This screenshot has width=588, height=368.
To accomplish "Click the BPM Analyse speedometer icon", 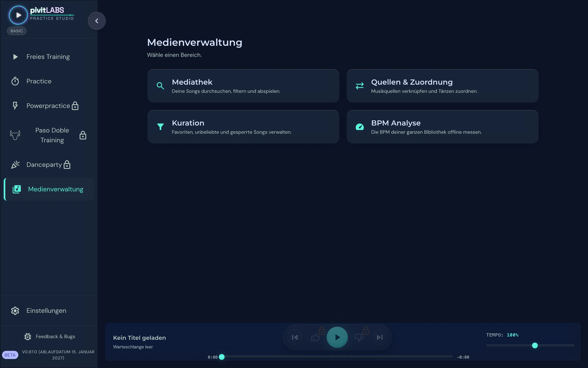I will (x=360, y=127).
